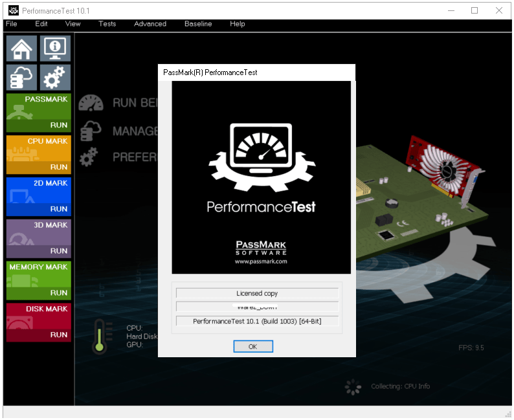The image size is (514, 420).
Task: Click the GPU: temperature label
Action: 135,345
